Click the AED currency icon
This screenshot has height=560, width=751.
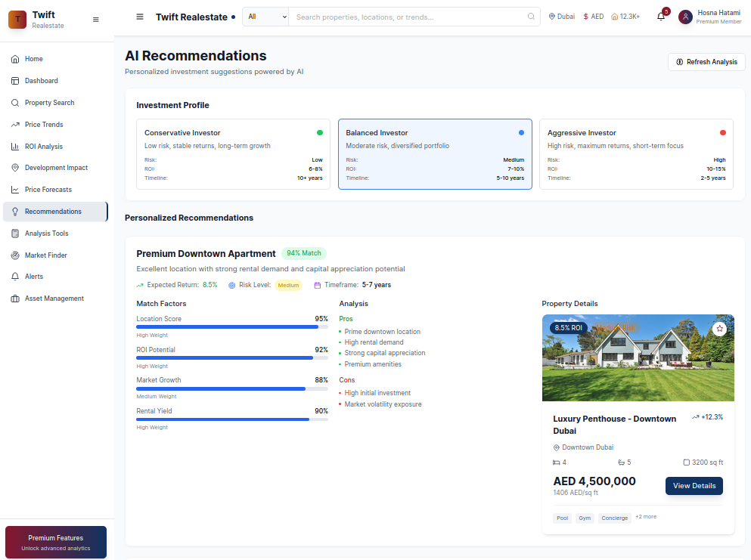(585, 17)
